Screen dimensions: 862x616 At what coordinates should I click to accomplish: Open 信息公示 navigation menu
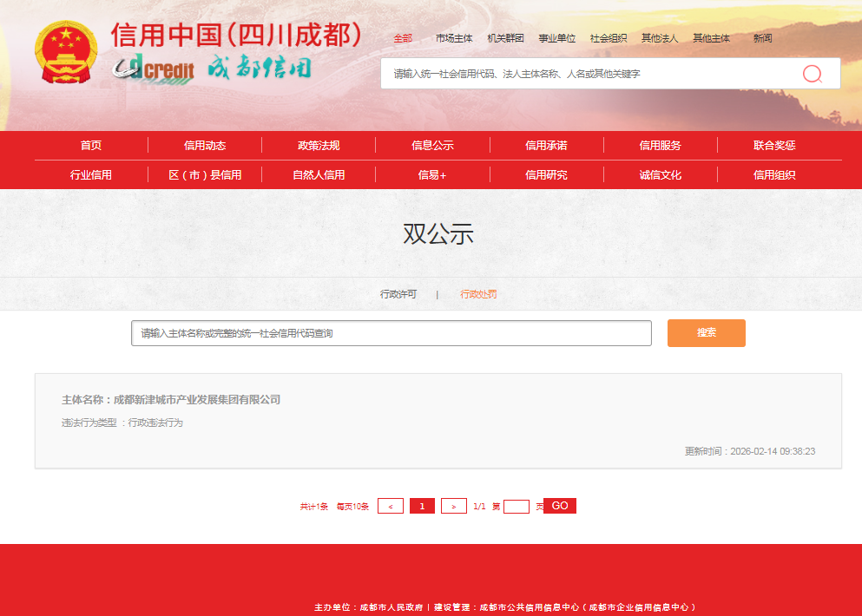click(432, 146)
